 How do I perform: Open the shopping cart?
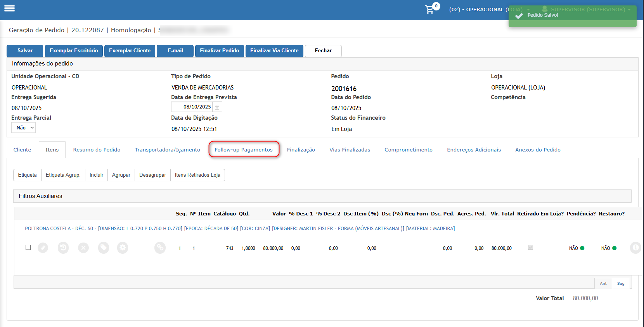point(430,9)
